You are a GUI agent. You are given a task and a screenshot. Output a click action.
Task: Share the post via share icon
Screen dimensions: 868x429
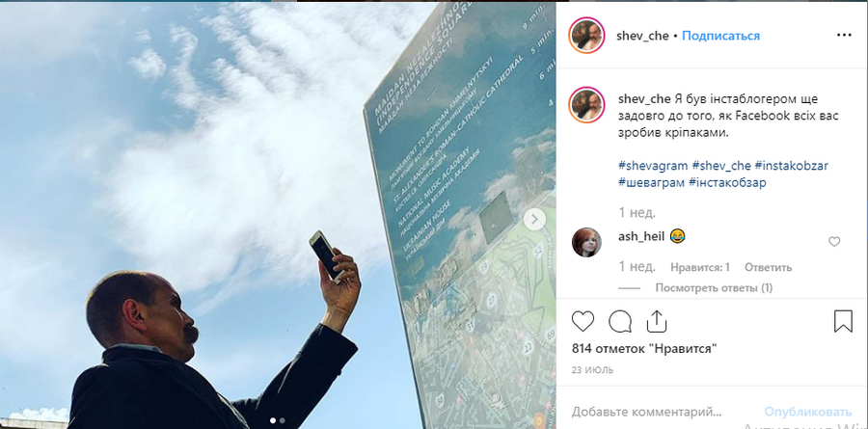[656, 321]
